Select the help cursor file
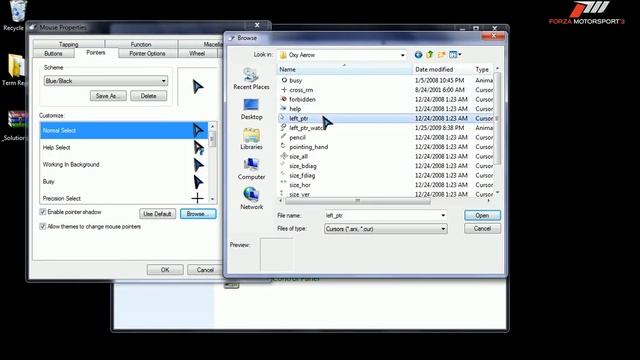 click(295, 109)
